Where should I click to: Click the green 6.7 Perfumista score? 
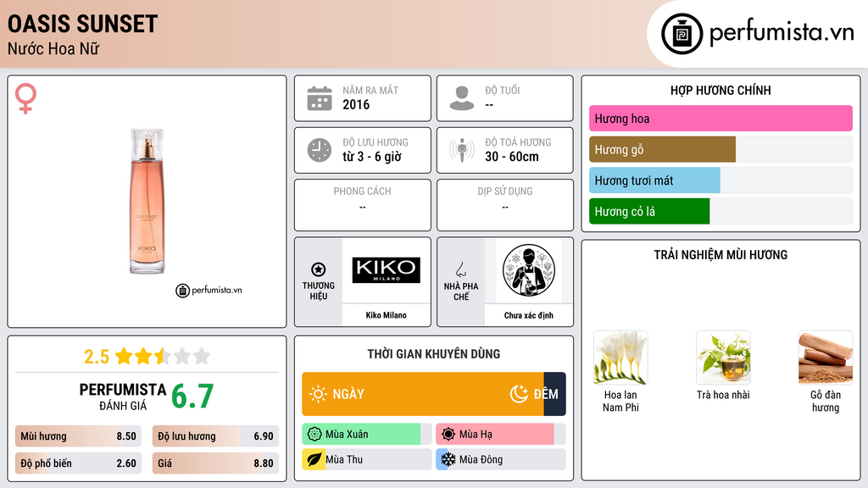point(192,396)
